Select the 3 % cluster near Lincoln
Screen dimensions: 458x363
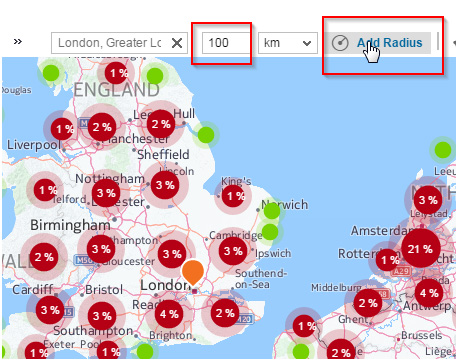[x=165, y=185]
